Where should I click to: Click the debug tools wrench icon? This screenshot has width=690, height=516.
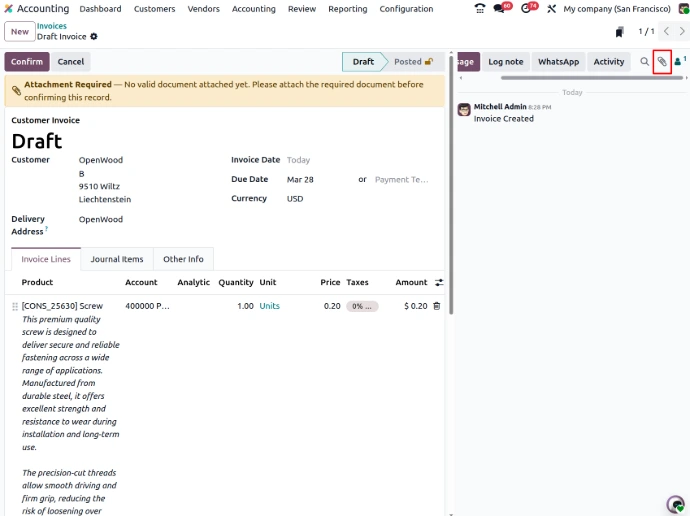pyautogui.click(x=551, y=9)
